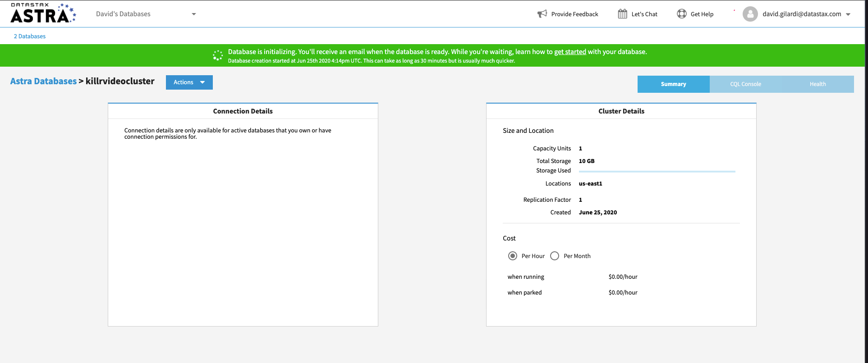Click the Cluster Details panel header
Viewport: 868px width, 363px height.
point(621,111)
